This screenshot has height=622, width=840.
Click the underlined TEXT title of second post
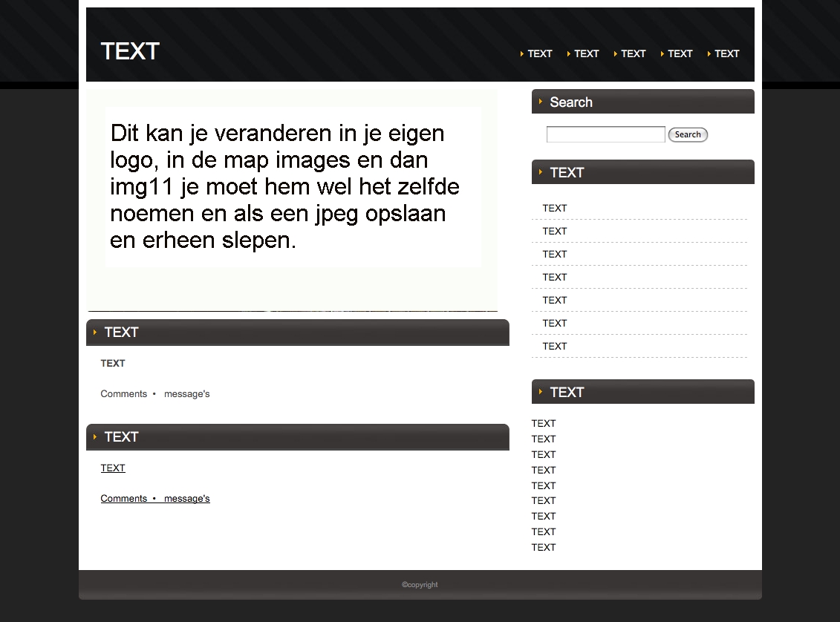112,468
